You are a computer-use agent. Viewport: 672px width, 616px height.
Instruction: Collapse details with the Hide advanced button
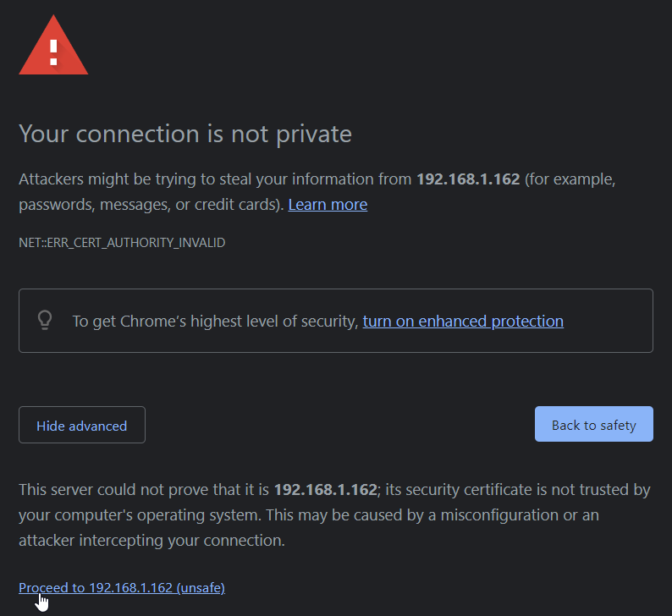[82, 426]
